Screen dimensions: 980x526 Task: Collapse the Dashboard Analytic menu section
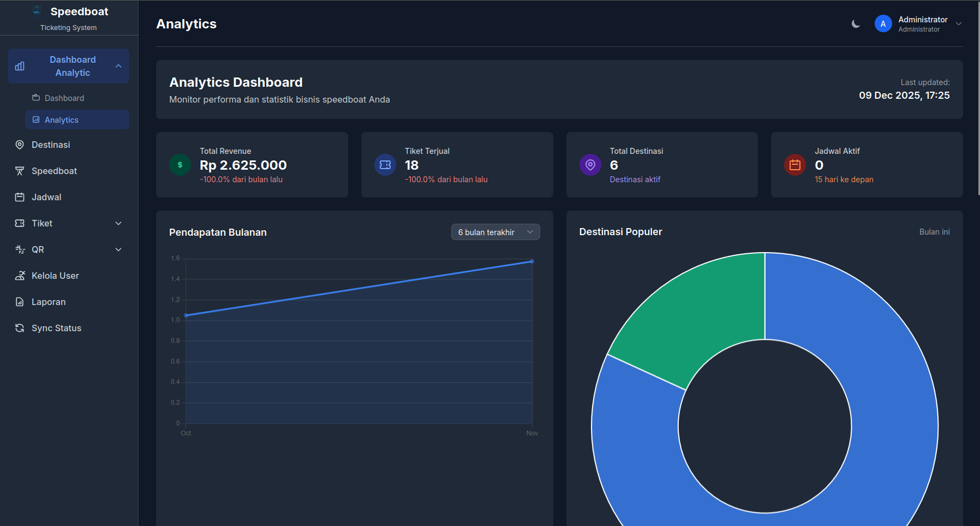[118, 66]
